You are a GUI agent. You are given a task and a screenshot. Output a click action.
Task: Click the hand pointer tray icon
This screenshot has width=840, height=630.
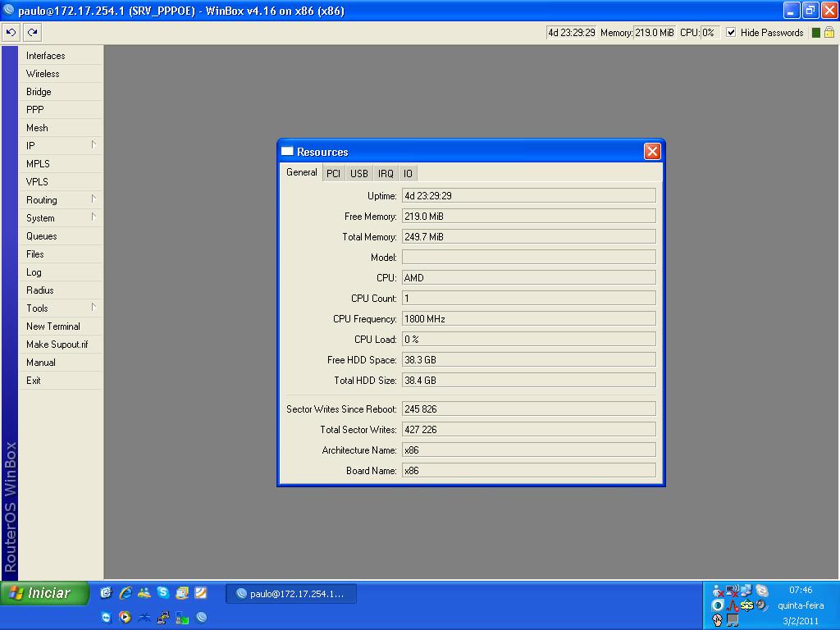coord(717,620)
